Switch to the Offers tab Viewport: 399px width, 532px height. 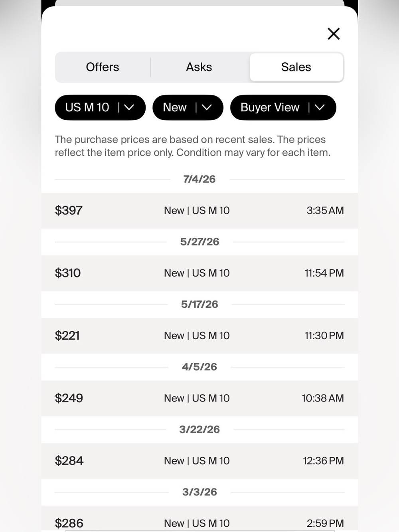103,67
